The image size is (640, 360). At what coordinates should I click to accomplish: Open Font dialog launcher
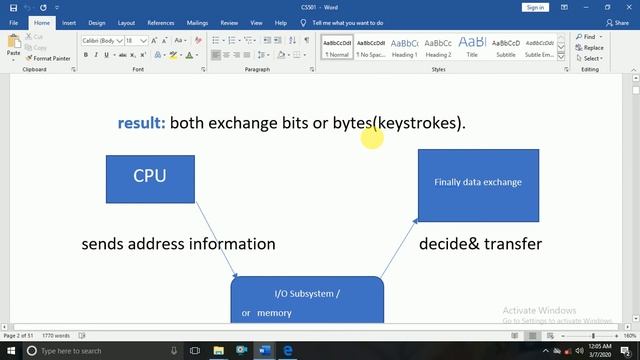[203, 69]
